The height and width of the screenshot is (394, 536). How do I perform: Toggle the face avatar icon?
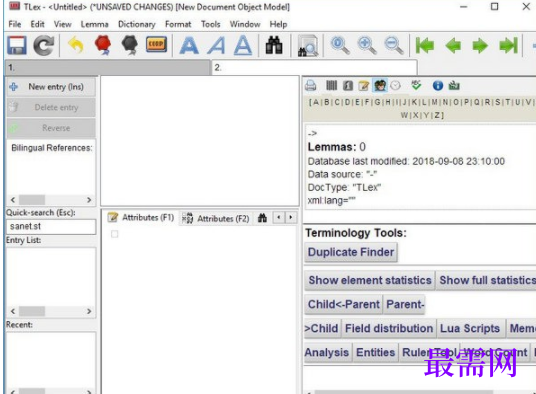(380, 85)
